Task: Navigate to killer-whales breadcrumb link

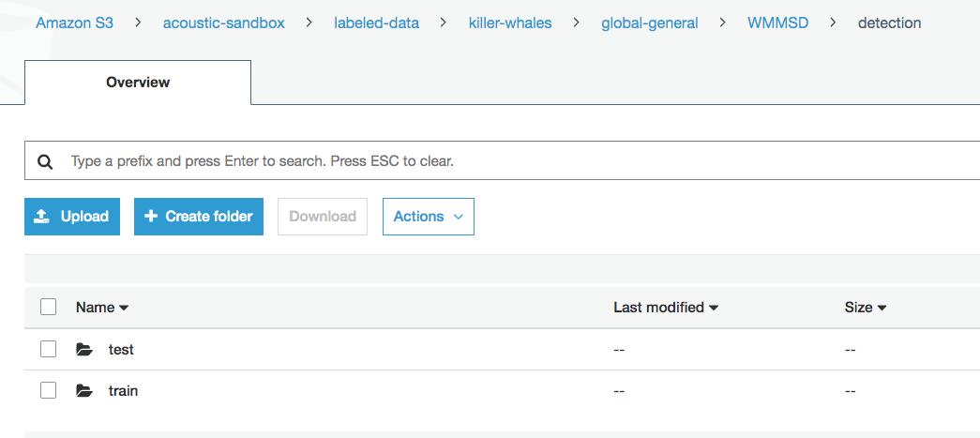Action: pos(510,23)
